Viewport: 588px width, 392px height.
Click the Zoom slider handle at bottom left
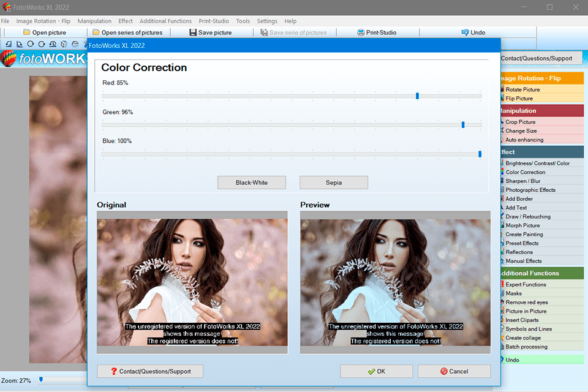[41, 380]
